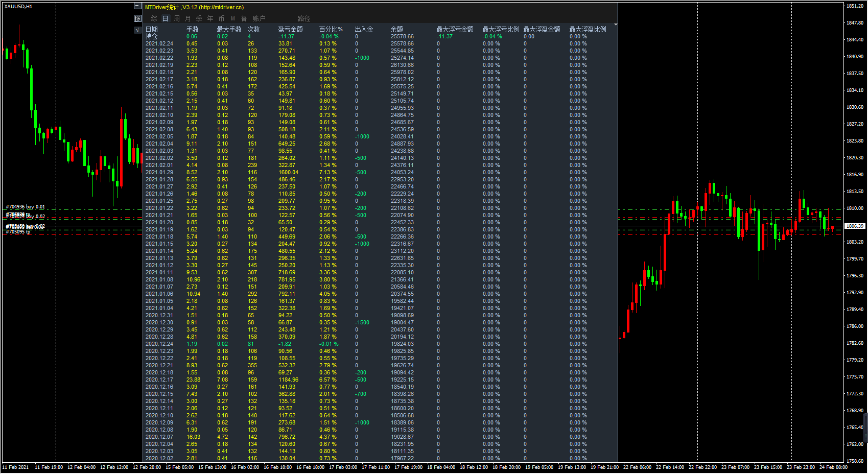
Task: Click the 盈亏金额 column header
Action: (290, 30)
